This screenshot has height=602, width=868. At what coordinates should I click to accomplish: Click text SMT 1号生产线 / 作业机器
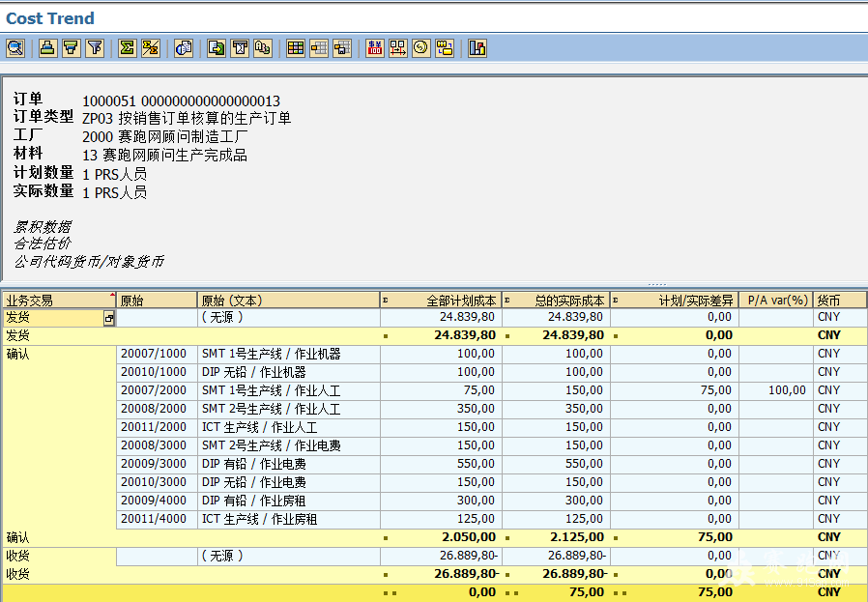click(x=272, y=354)
